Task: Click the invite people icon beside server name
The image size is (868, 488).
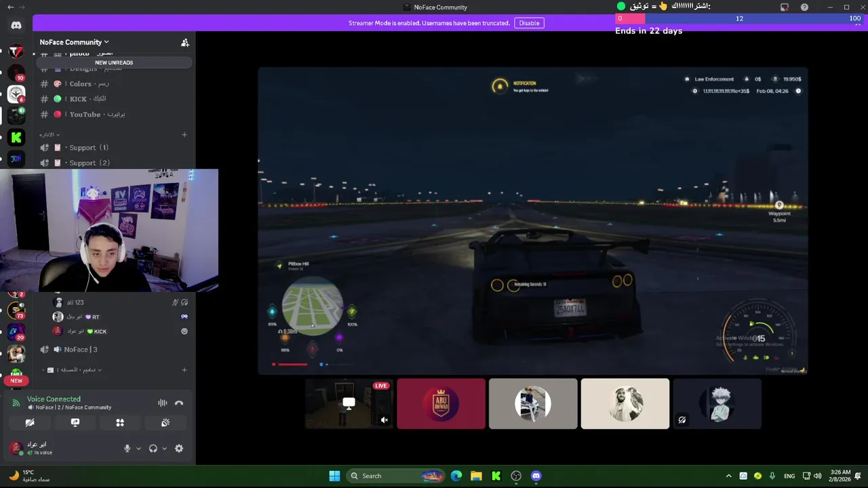Action: pos(184,42)
